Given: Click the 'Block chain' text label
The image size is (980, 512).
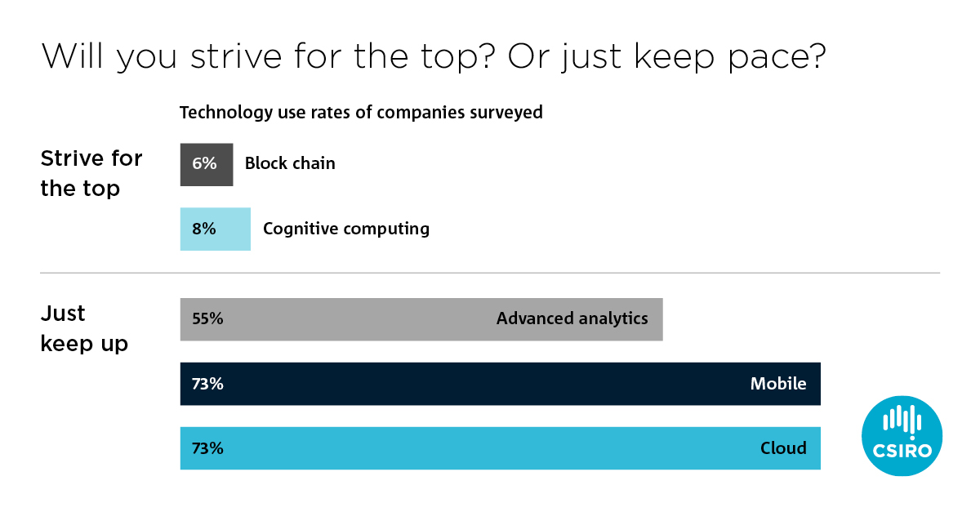Looking at the screenshot, I should coord(290,163).
